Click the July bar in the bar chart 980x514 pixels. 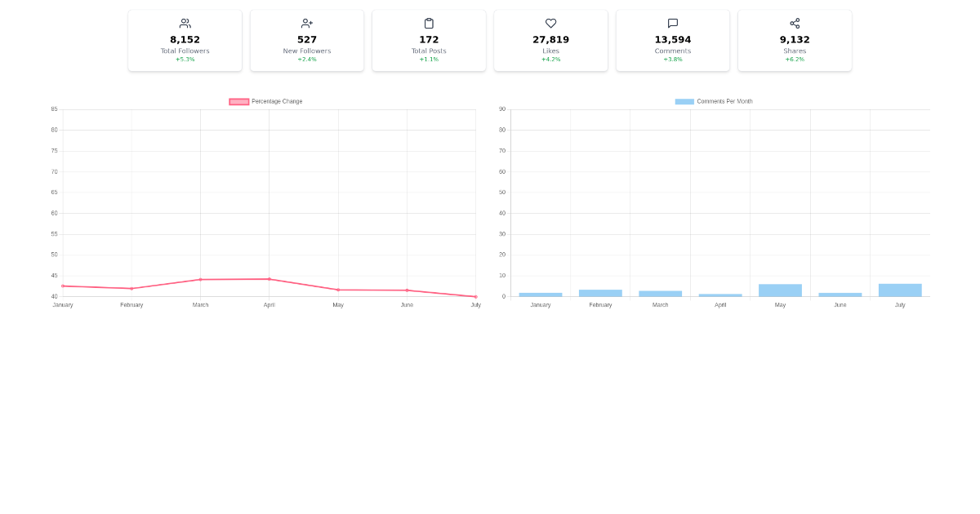(900, 290)
